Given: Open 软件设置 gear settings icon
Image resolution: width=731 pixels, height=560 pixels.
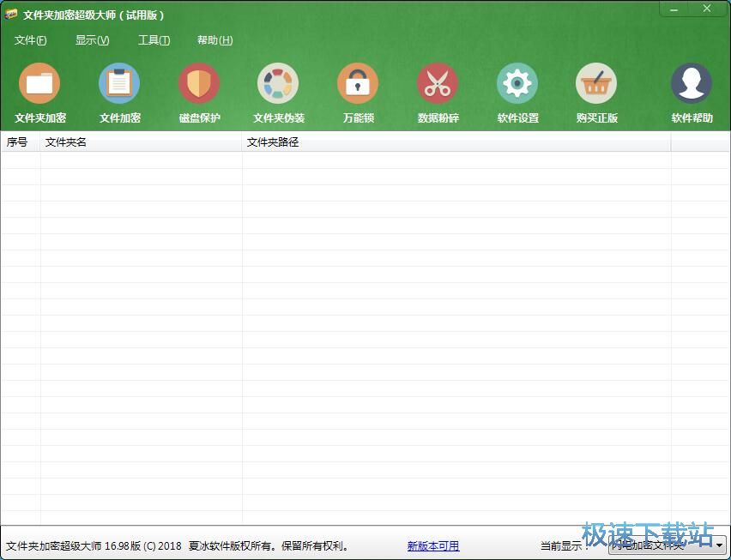Looking at the screenshot, I should [517, 93].
